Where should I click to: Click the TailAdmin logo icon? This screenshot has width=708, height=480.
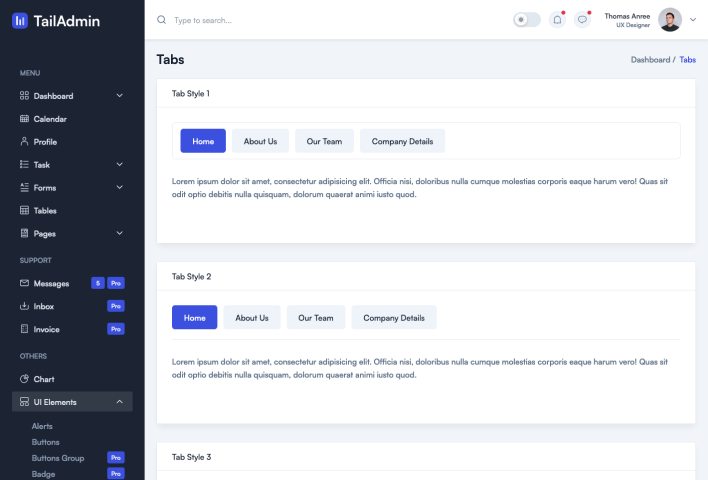point(20,20)
